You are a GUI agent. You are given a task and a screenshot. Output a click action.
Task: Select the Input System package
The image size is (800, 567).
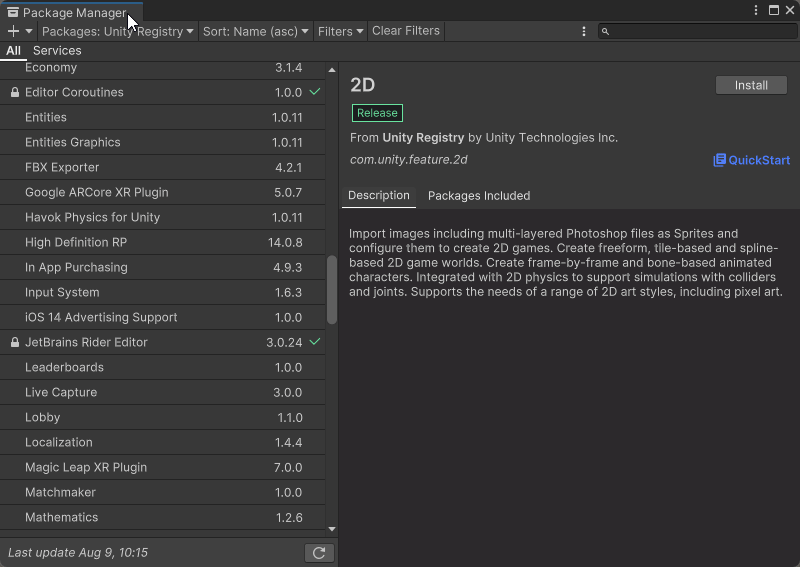tap(163, 292)
